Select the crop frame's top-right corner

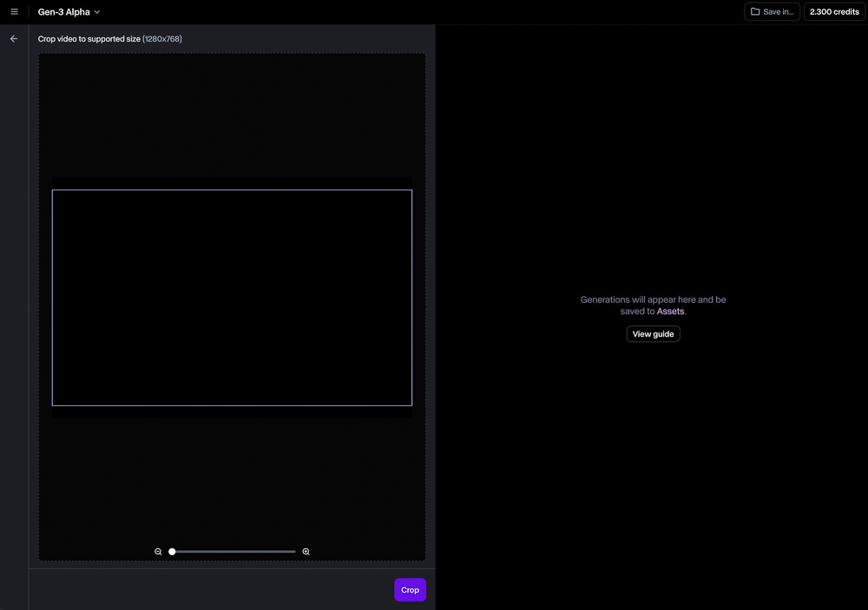coord(411,190)
